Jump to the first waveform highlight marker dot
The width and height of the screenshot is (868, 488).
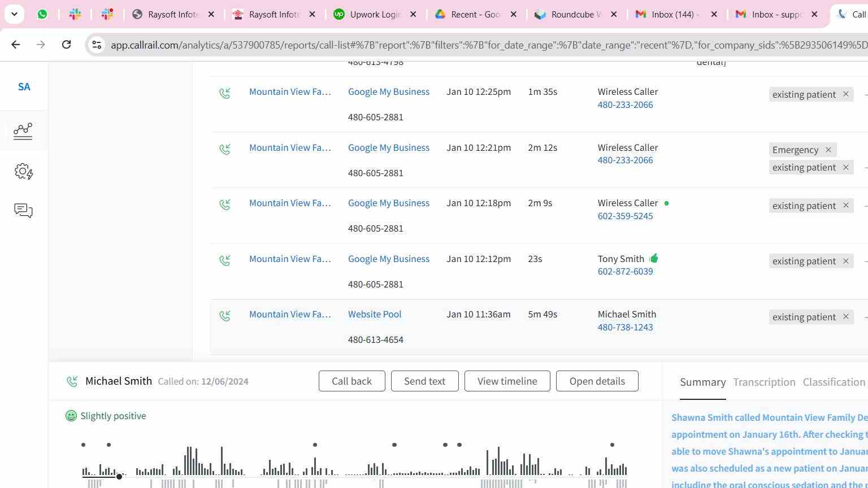click(83, 445)
